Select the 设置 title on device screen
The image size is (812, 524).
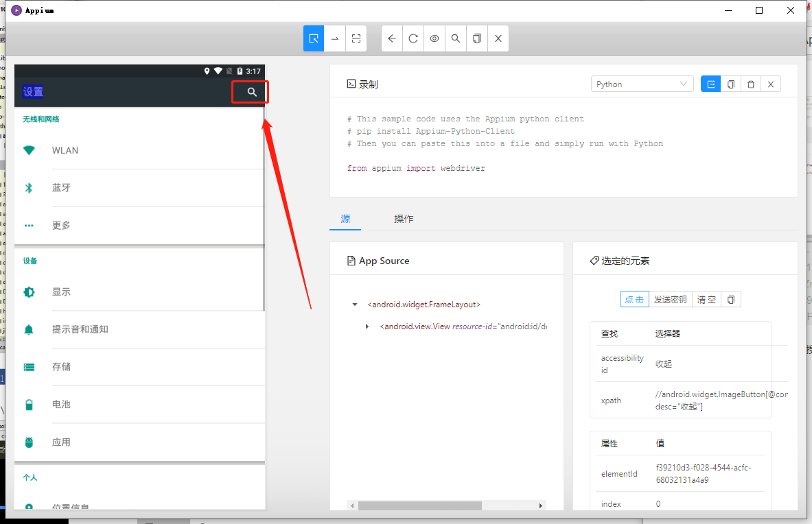point(33,91)
